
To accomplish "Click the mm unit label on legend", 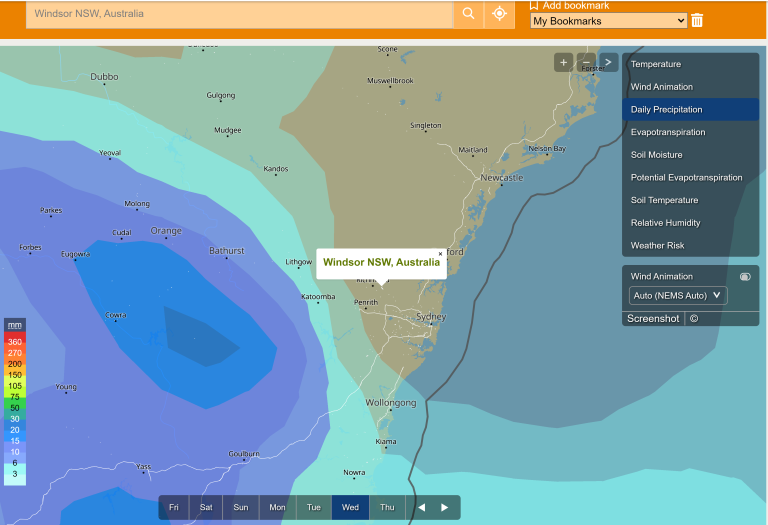I will coord(15,325).
